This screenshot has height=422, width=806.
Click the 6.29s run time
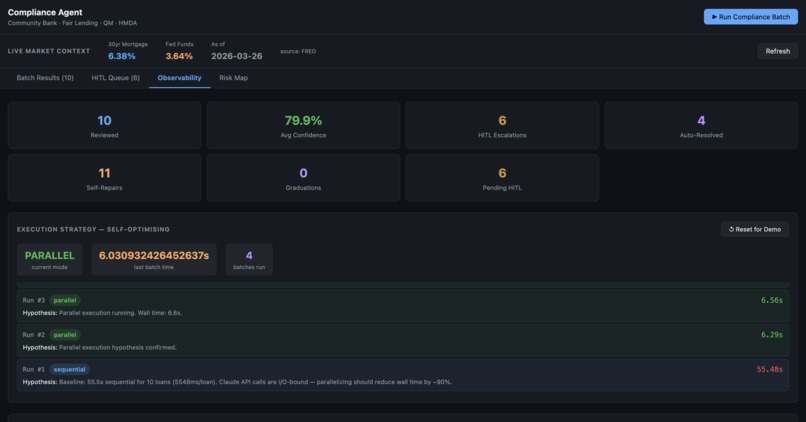tap(772, 335)
